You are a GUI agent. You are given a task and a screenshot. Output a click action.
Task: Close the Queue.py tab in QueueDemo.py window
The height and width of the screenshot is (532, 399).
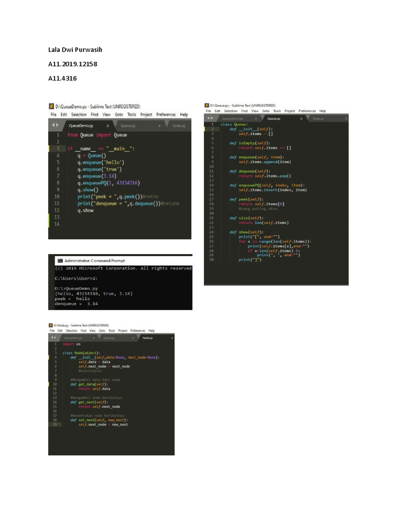pyautogui.click(x=159, y=126)
